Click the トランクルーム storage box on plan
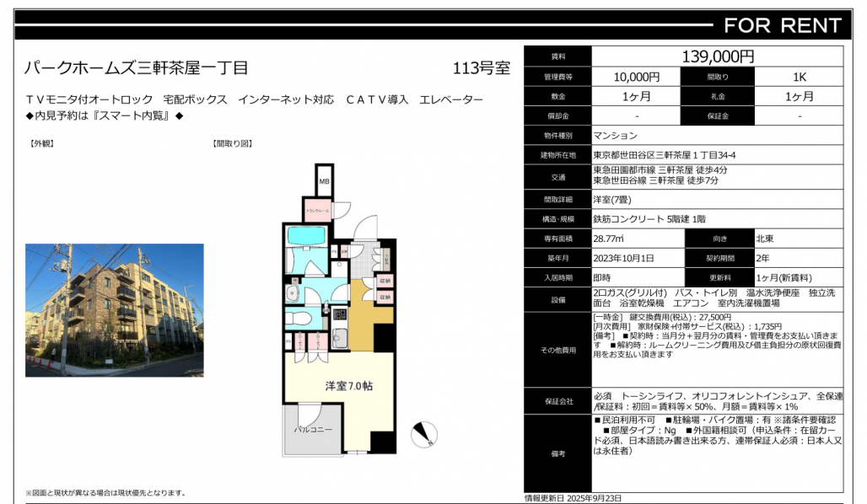Viewport: 867px width, 504px height. [x=316, y=209]
